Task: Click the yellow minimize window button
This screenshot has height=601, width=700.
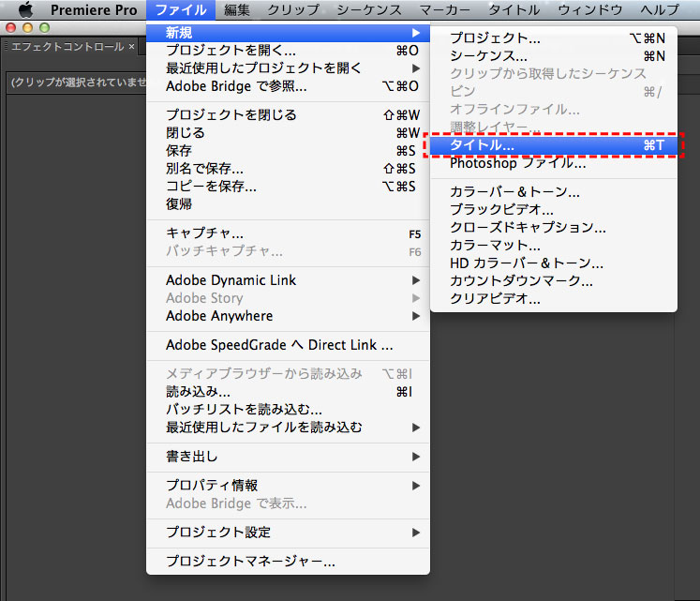Action: click(28, 28)
